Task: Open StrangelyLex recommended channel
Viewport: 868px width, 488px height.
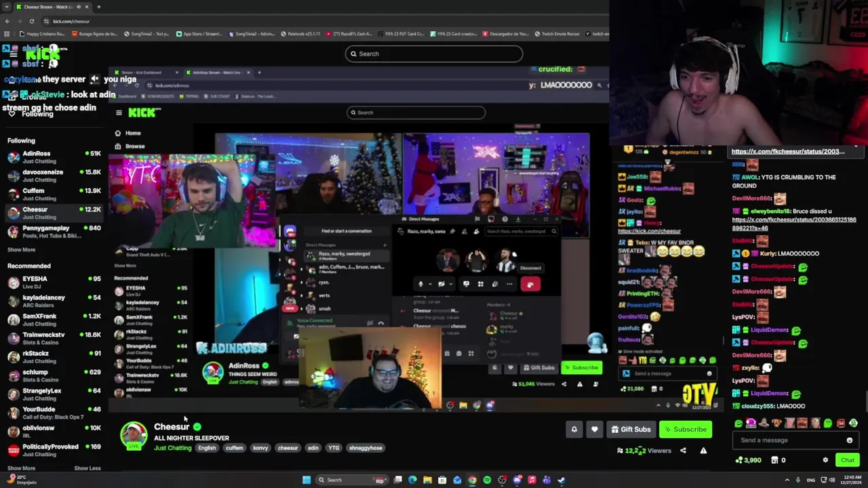Action: coord(54,394)
